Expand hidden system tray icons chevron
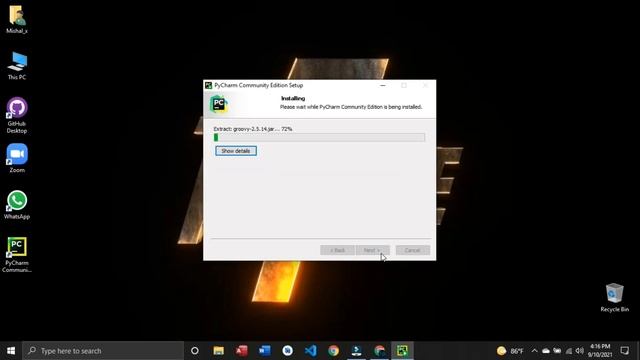 [x=534, y=351]
